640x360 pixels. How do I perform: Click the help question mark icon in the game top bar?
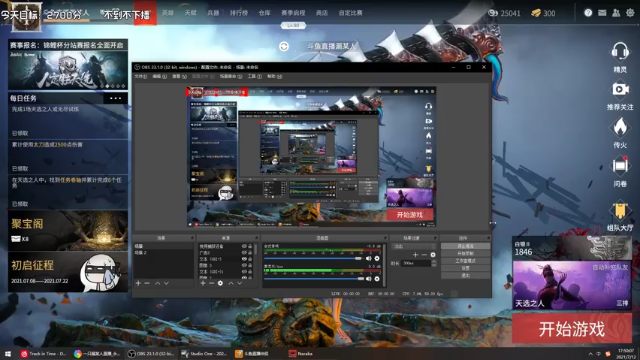[588, 13]
